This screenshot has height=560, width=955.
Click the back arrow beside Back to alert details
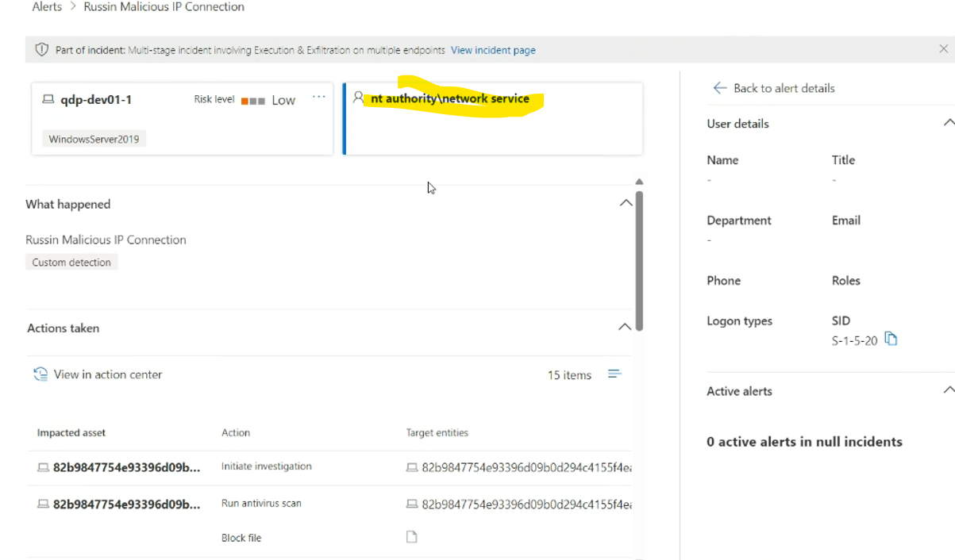click(x=719, y=88)
